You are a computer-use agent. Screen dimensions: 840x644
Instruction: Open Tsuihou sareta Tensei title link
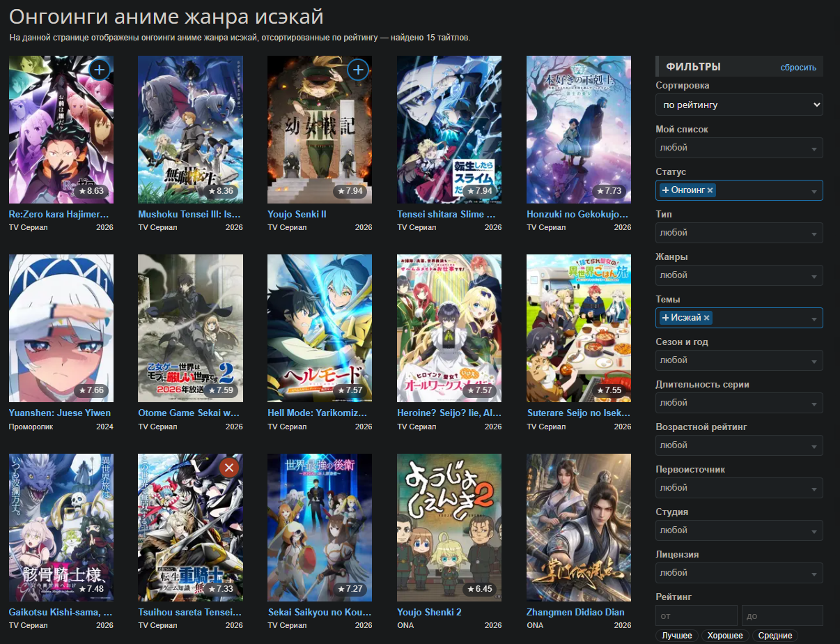click(190, 612)
